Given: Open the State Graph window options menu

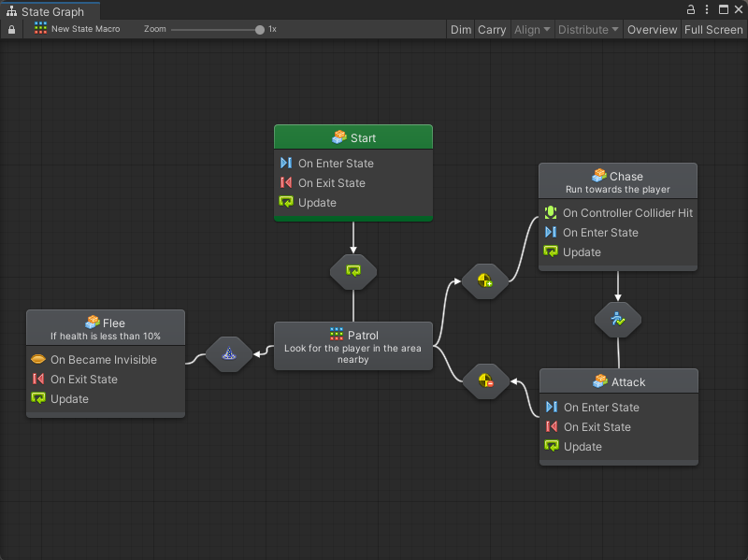Looking at the screenshot, I should coord(707,9).
